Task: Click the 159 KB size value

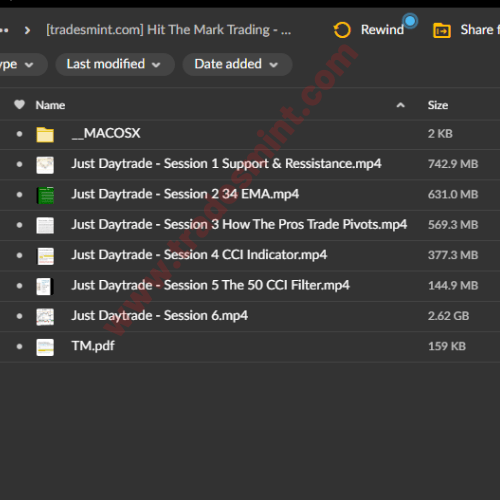Action: pyautogui.click(x=447, y=346)
